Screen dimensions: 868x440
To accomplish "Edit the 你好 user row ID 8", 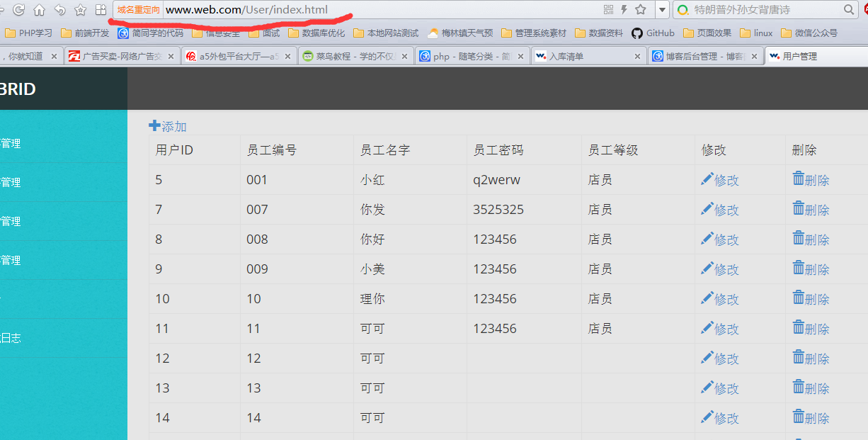I will click(720, 239).
